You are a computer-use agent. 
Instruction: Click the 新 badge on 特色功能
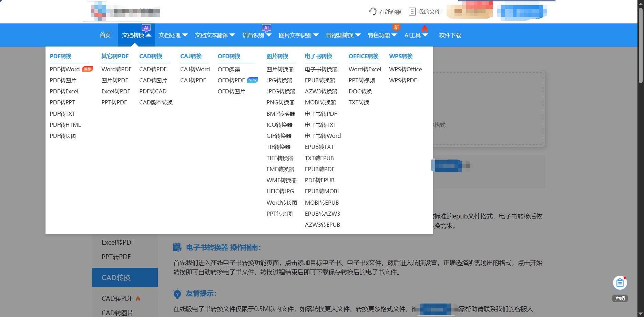396,27
